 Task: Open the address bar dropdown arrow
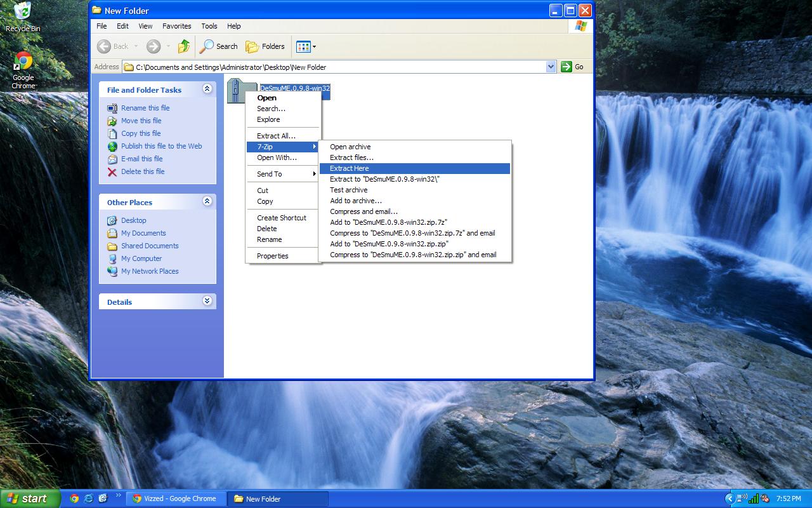(551, 67)
